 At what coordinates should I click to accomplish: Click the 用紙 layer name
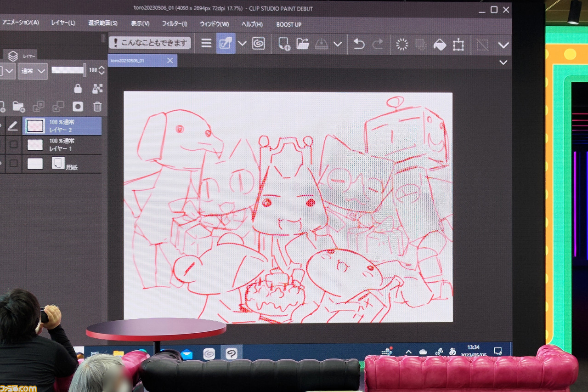click(72, 168)
